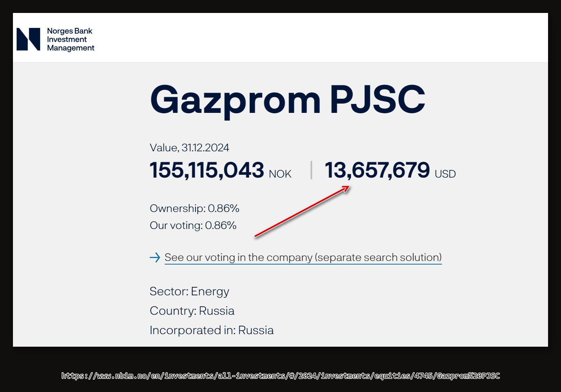Open the "See our voting in the company" link

[x=303, y=257]
